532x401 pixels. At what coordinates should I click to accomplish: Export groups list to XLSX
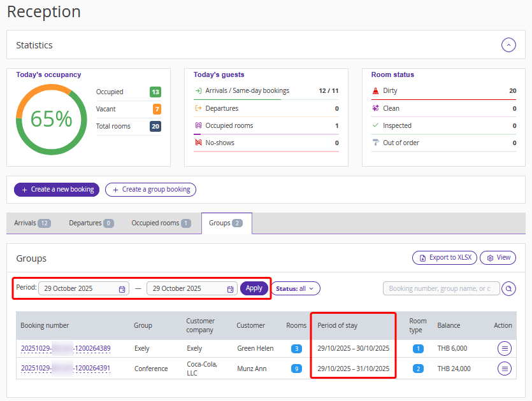click(444, 258)
